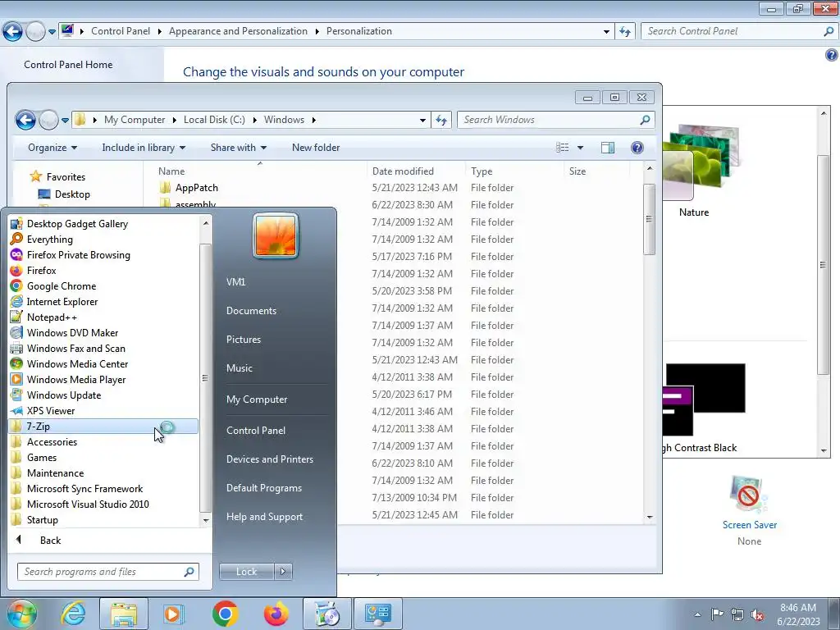Screen dimensions: 840x630
Task: Open the Organize dropdown menu
Action: click(52, 148)
